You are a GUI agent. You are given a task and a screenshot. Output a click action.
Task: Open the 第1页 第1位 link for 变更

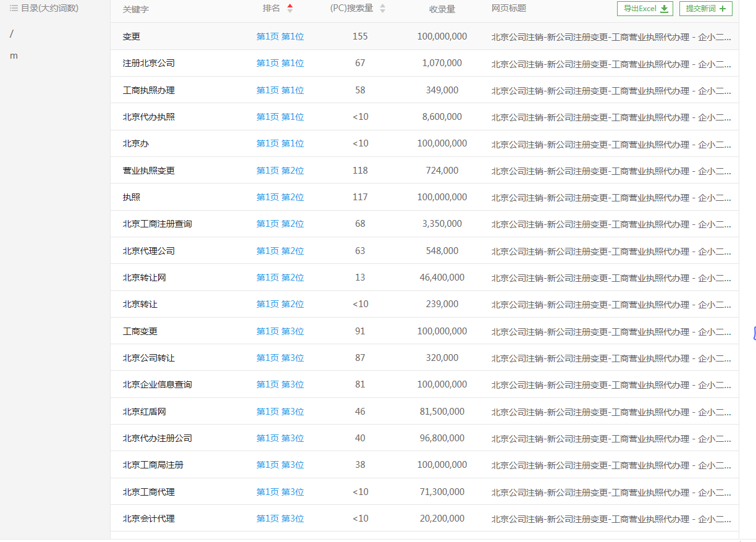click(280, 36)
